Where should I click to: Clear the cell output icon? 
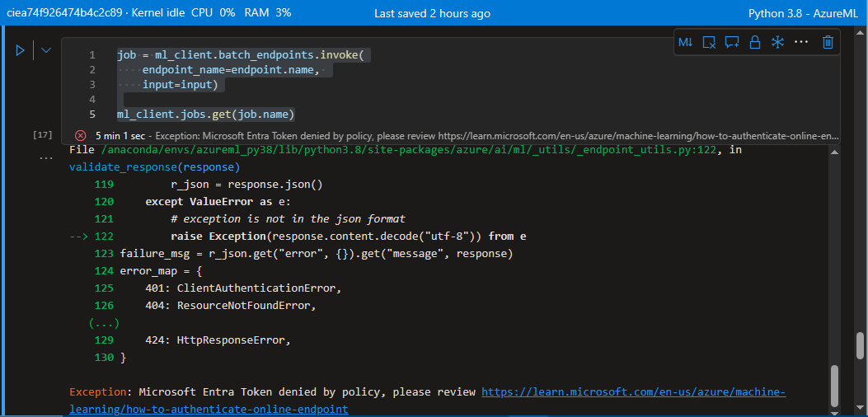[709, 42]
